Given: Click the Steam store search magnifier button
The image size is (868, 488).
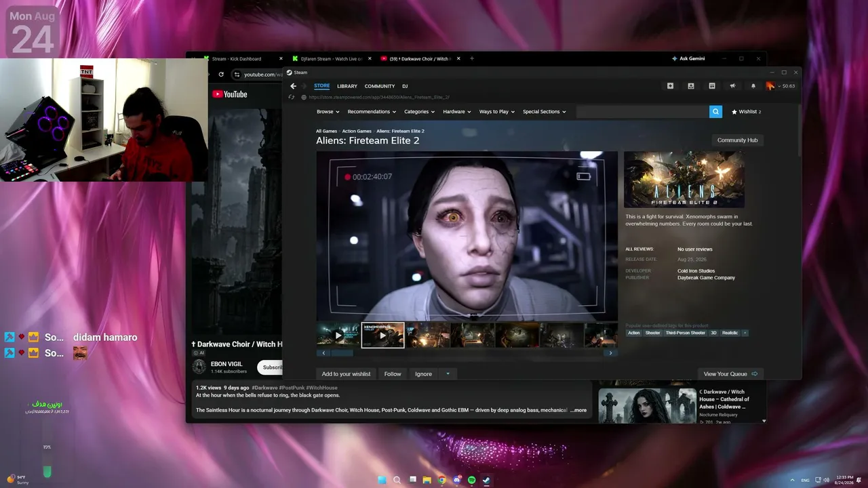Looking at the screenshot, I should [x=715, y=112].
